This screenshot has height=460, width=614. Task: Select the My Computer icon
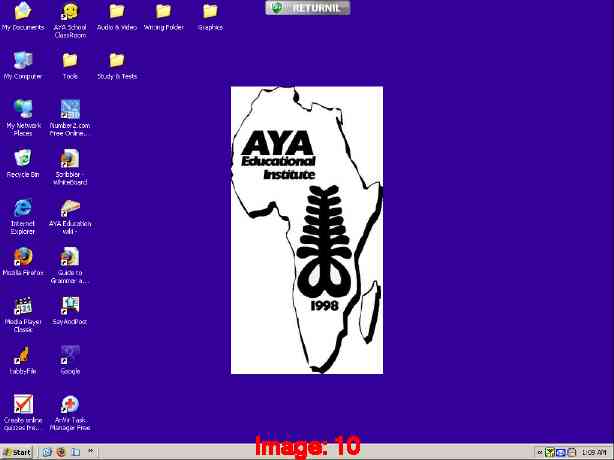click(23, 65)
